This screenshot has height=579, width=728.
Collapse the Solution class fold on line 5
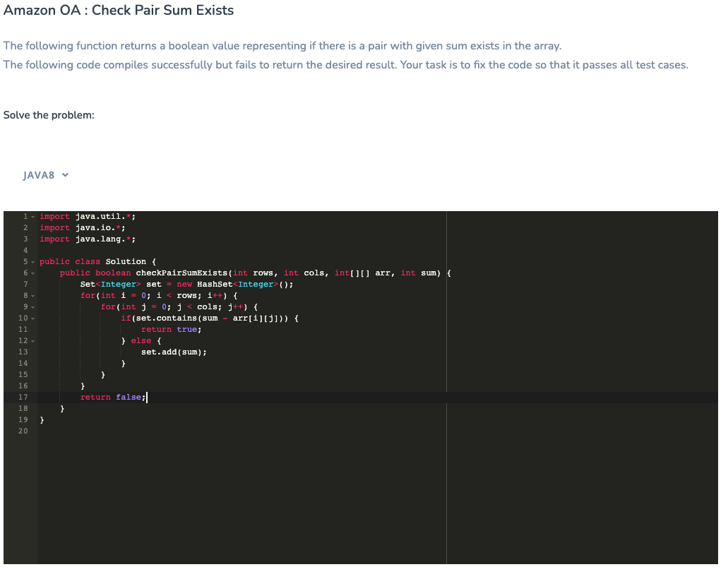(x=31, y=261)
